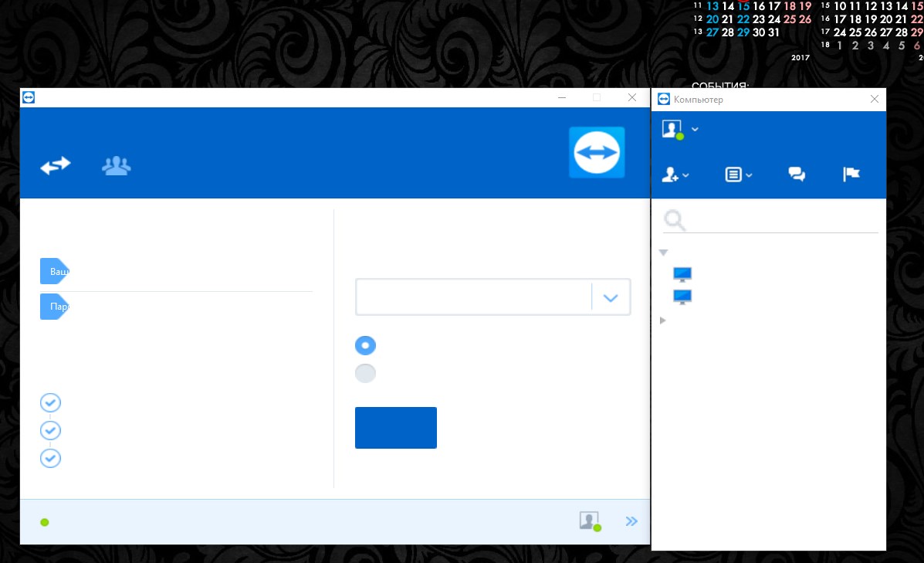Screen dimensions: 924x563
Task: Open the Remote Control tab arrows icon
Action: tap(56, 166)
